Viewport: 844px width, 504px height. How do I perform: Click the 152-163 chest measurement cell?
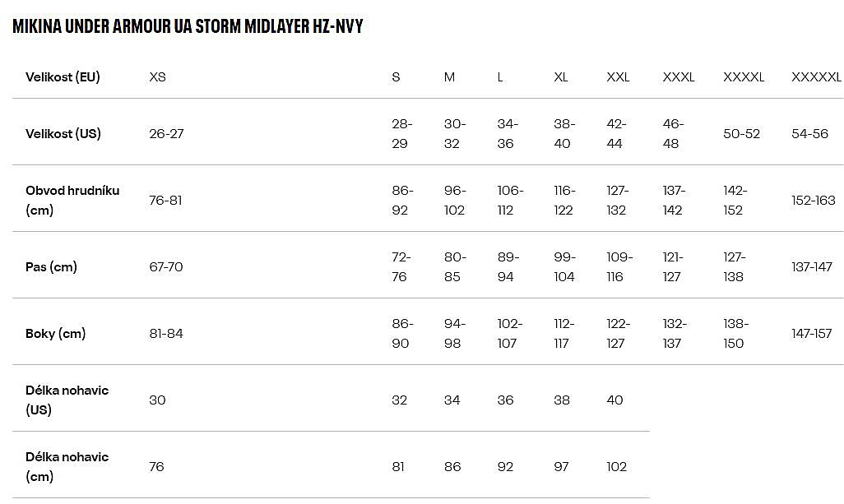pos(813,201)
